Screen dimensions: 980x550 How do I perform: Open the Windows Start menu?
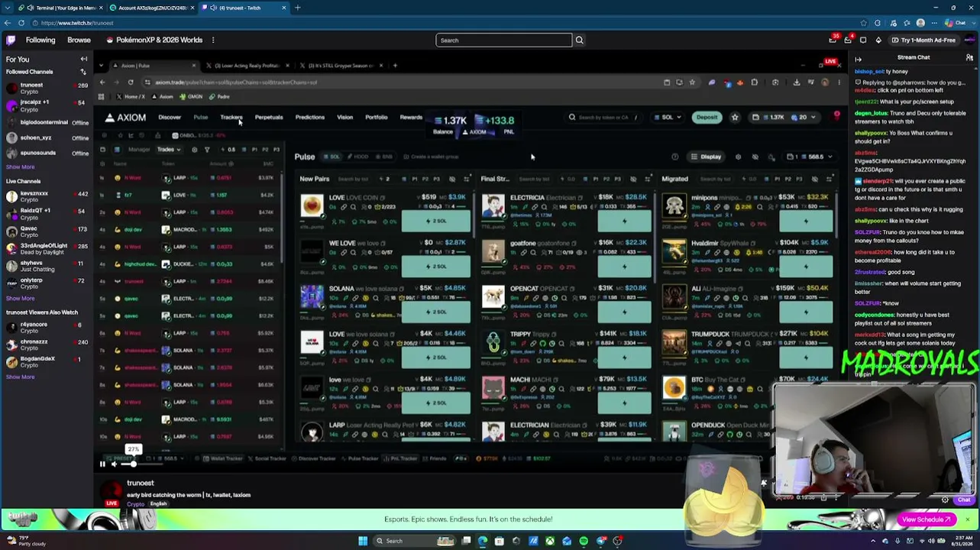(x=363, y=541)
